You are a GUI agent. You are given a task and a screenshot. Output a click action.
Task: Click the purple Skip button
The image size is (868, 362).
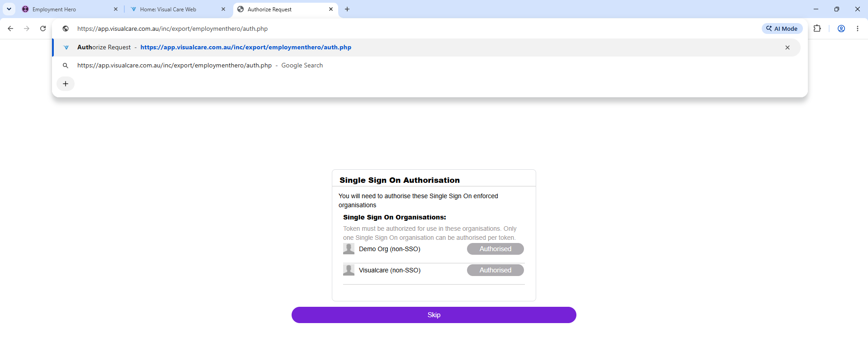coord(434,315)
